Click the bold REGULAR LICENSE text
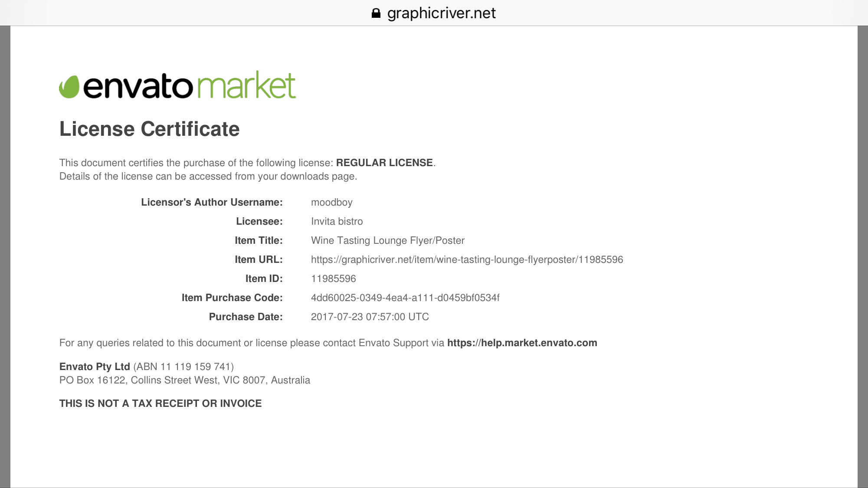868x488 pixels. [384, 163]
